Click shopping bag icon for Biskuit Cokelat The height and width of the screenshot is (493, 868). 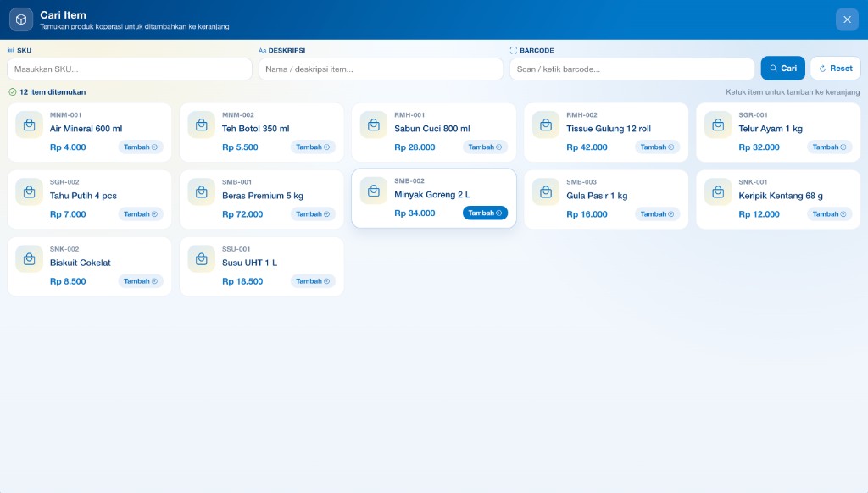[30, 259]
